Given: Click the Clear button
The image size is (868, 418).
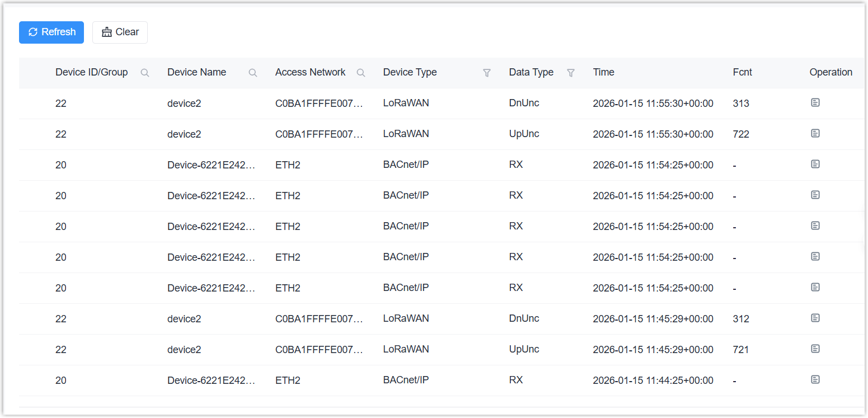Looking at the screenshot, I should (x=120, y=32).
